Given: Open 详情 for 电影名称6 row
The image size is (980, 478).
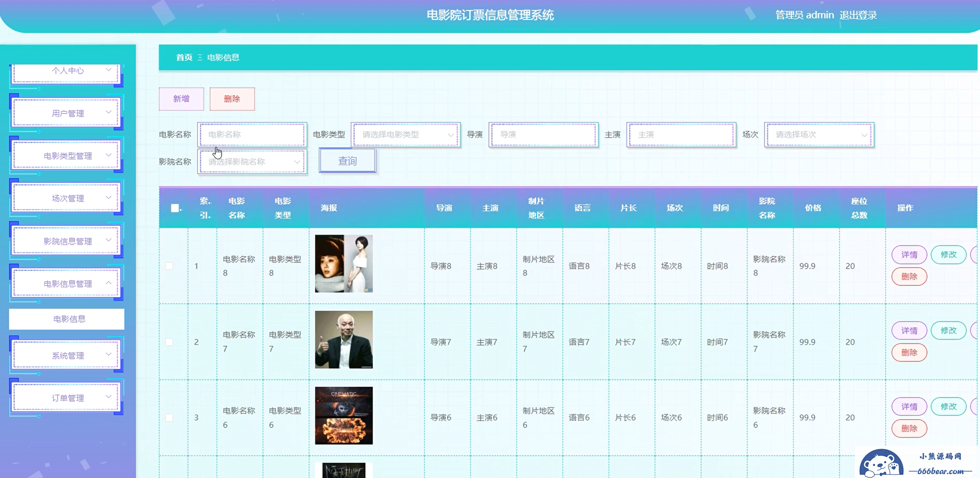Looking at the screenshot, I should click(x=909, y=407).
